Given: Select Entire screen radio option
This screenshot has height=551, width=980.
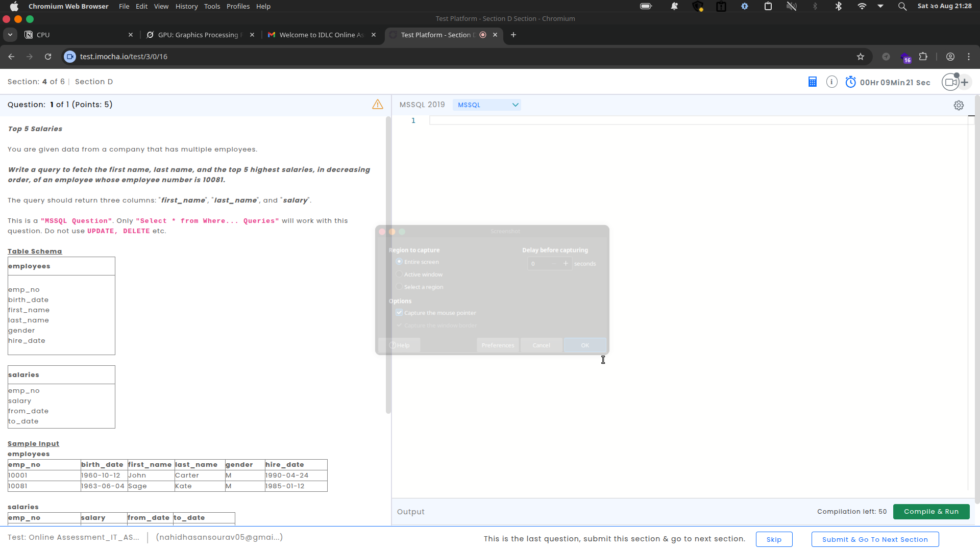Looking at the screenshot, I should pos(399,262).
